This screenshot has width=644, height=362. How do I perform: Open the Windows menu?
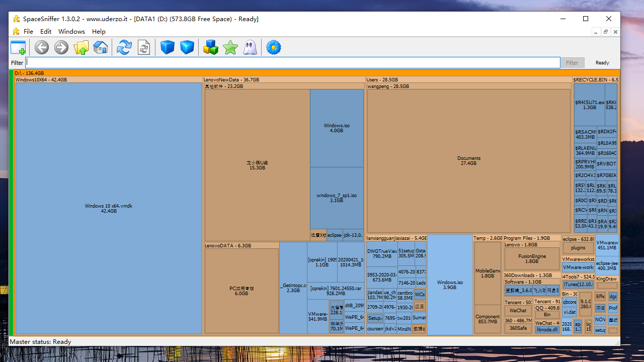click(71, 31)
